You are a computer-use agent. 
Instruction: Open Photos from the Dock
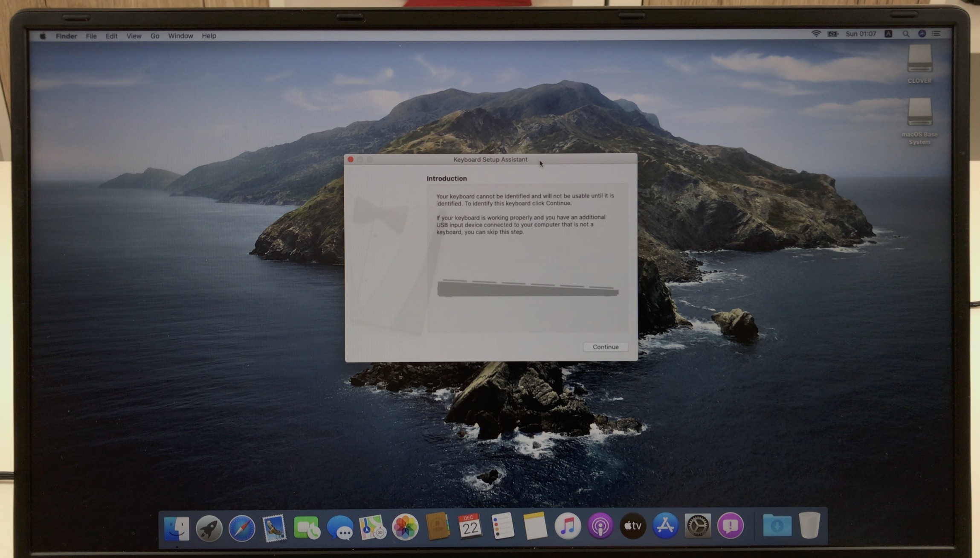[x=405, y=527]
